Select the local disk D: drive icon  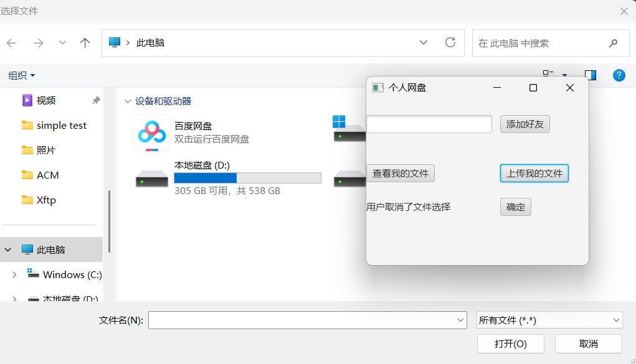(152, 179)
